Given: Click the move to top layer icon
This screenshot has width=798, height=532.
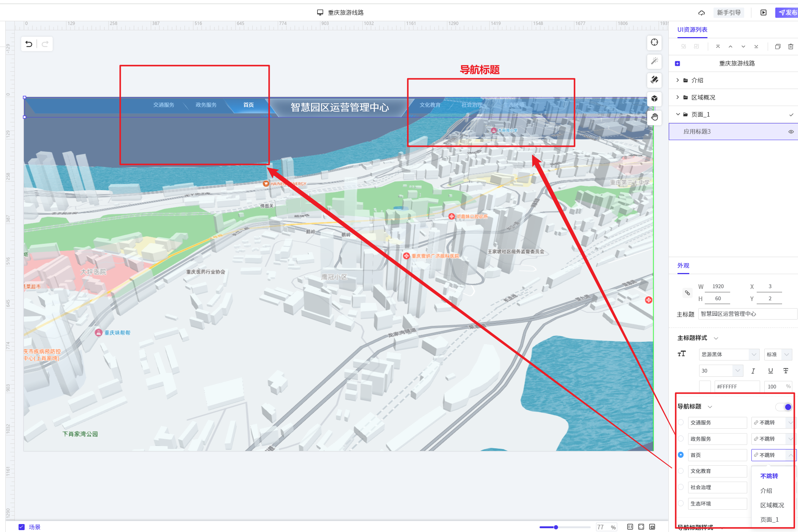Looking at the screenshot, I should pos(718,47).
